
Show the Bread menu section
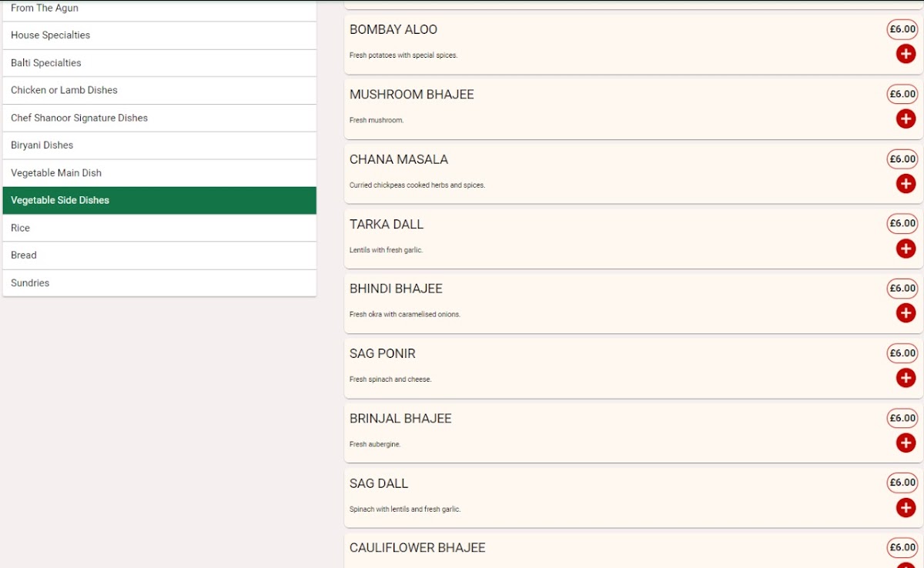tap(159, 256)
